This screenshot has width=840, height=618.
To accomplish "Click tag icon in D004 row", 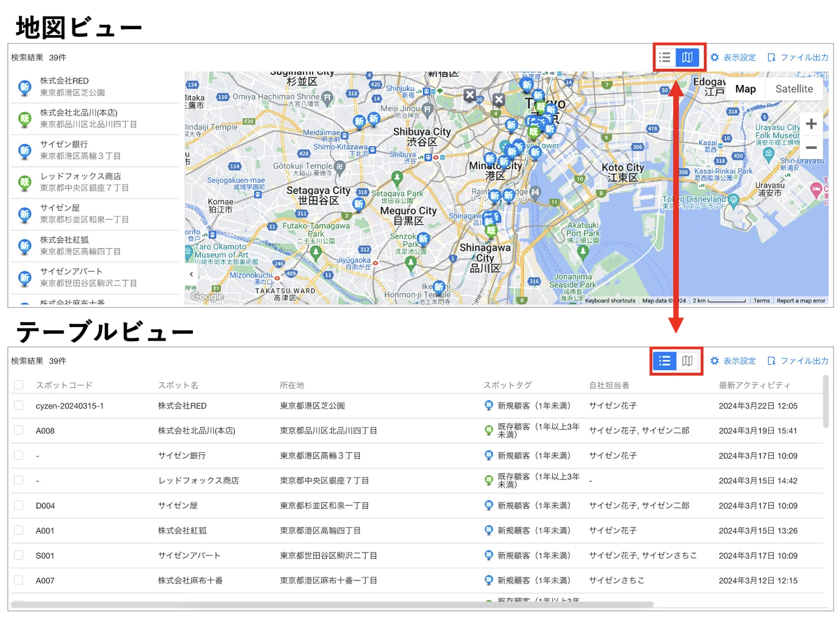I will [x=489, y=505].
